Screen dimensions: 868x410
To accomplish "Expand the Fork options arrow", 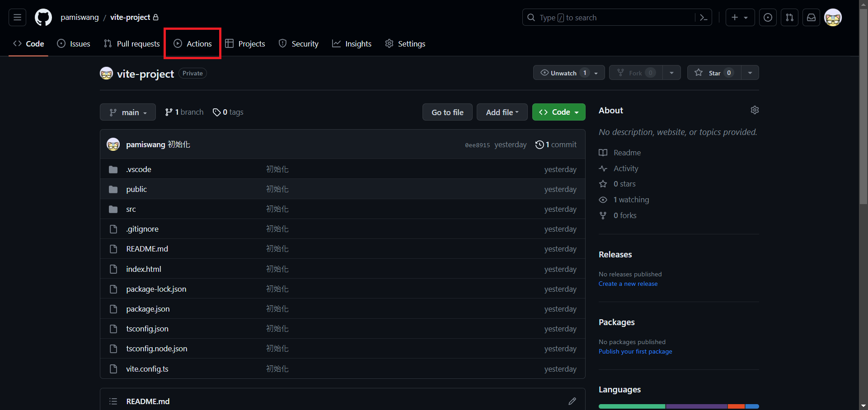I will [671, 73].
